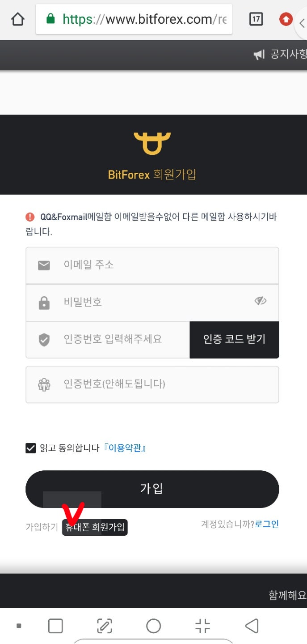Image resolution: width=307 pixels, height=644 pixels.
Task: Click the email envelope icon
Action: coord(43,265)
